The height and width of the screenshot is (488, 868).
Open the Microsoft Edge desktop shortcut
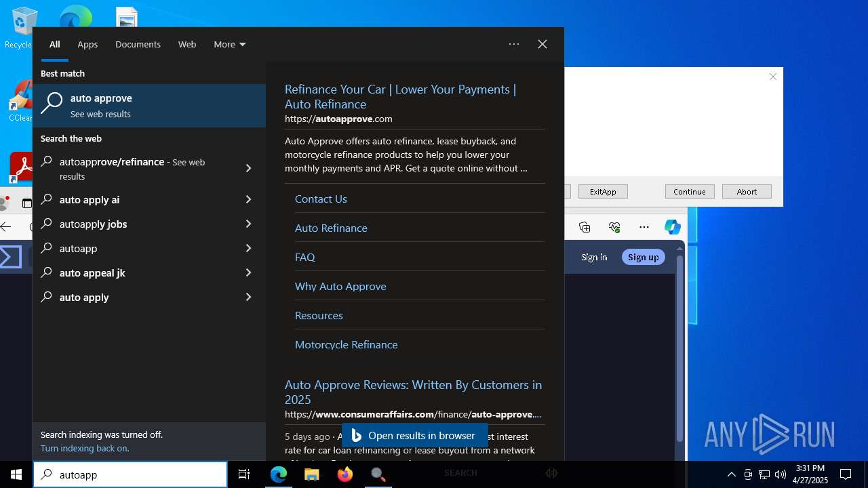pyautogui.click(x=75, y=16)
